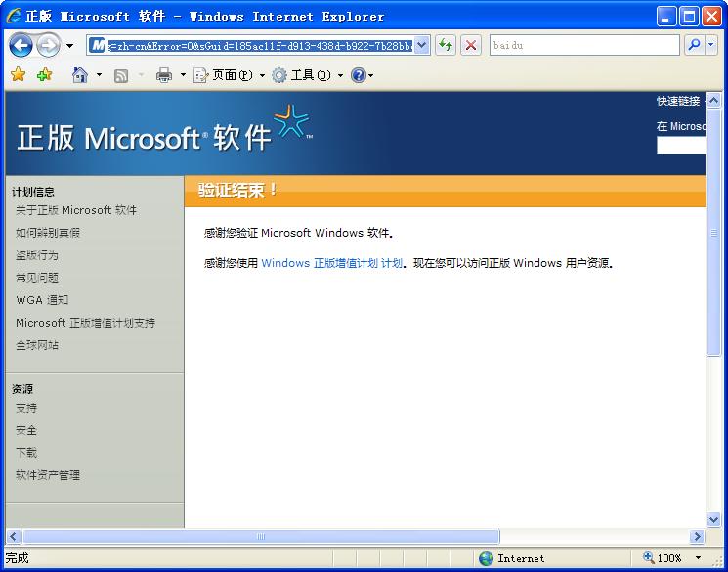Open the 下载 resource link
Viewport: 728px width, 572px height.
(26, 453)
